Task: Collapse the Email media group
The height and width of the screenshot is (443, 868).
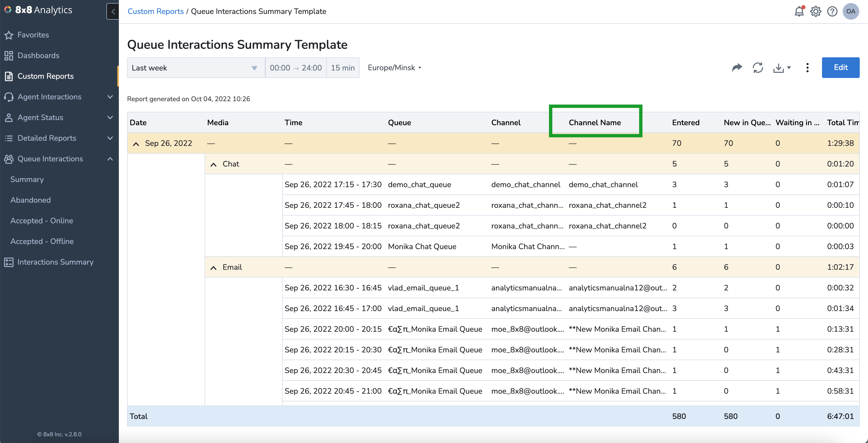Action: pos(213,268)
